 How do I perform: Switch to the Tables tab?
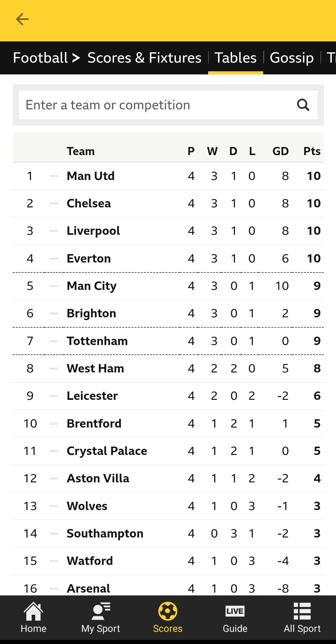236,58
